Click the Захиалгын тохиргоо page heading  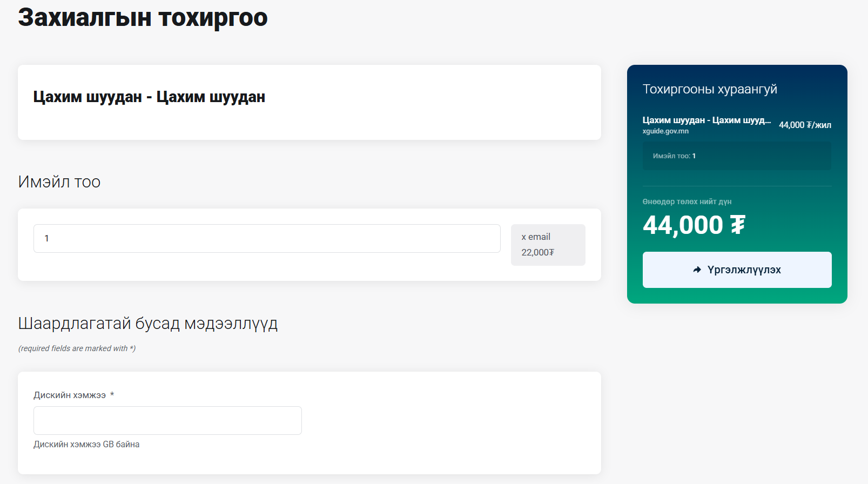click(x=143, y=17)
